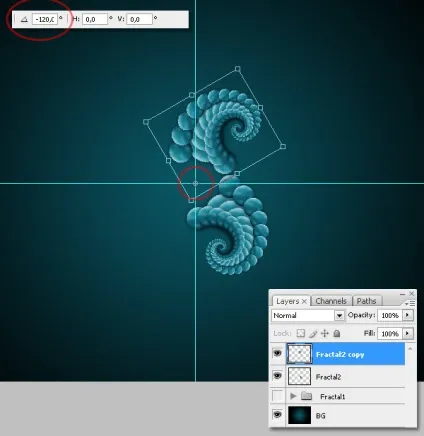Click the lock all padlock icon

pos(337,333)
